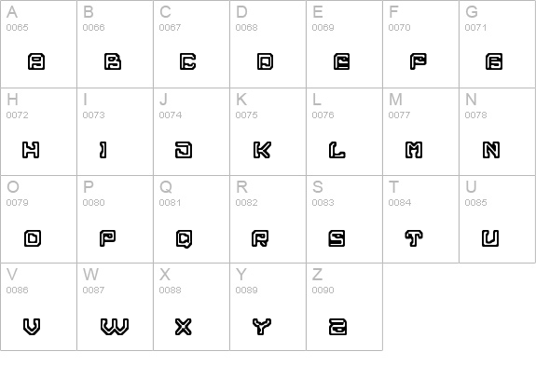Select the Q glyph with tail
This screenshot has width=536, height=392.
[x=185, y=238]
